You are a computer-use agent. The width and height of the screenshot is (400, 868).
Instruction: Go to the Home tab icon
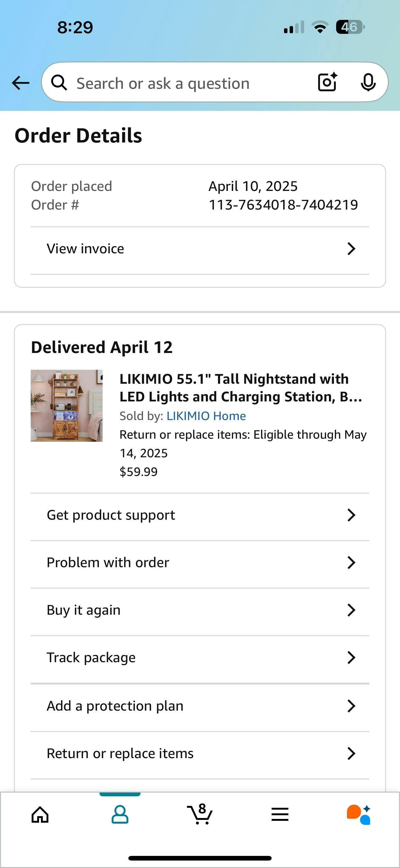(40, 815)
